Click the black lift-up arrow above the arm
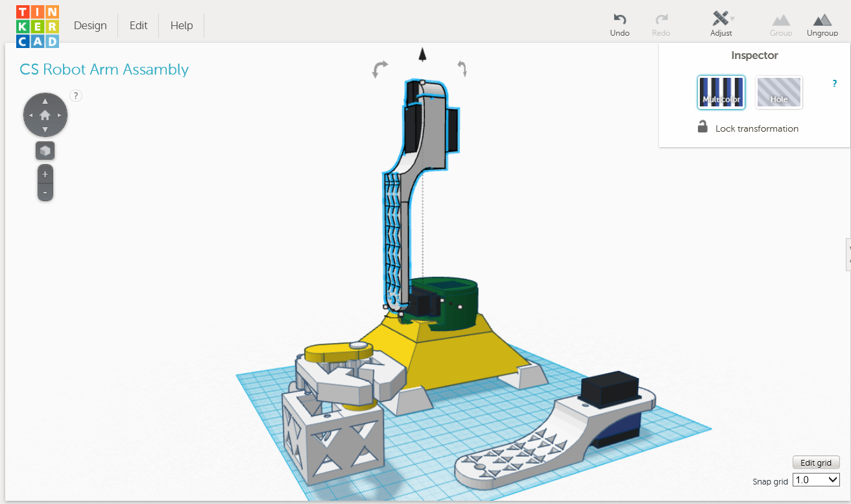851x504 pixels. (x=422, y=54)
